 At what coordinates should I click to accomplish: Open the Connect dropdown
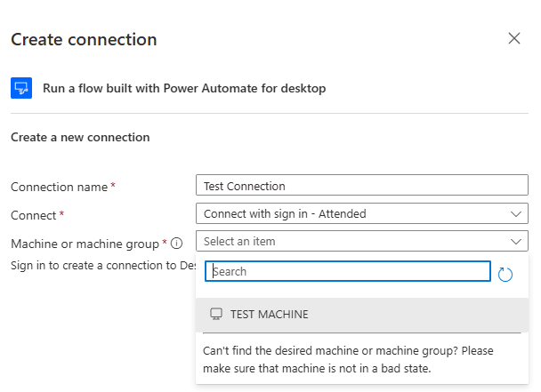[362, 213]
